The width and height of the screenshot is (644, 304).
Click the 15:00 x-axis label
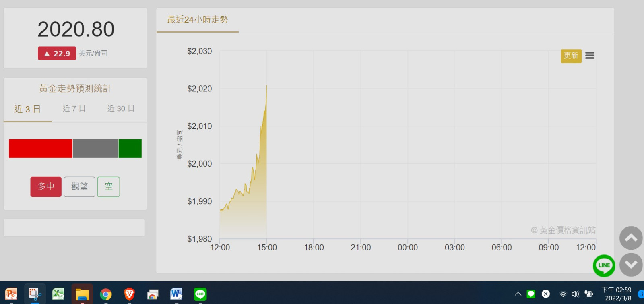coord(267,248)
